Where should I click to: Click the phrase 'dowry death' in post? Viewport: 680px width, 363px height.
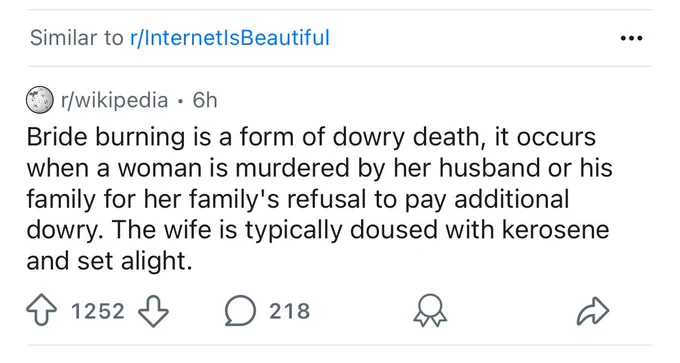click(405, 137)
